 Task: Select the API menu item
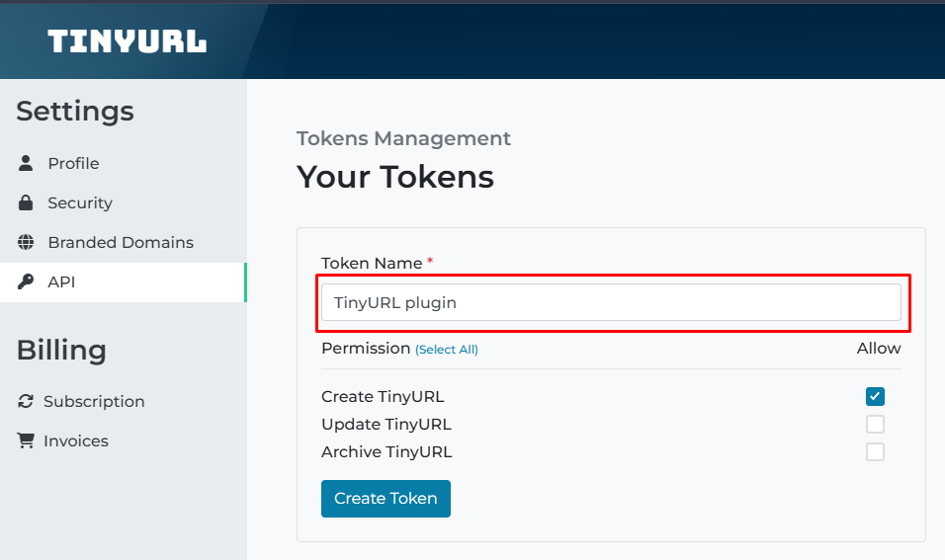pyautogui.click(x=61, y=281)
